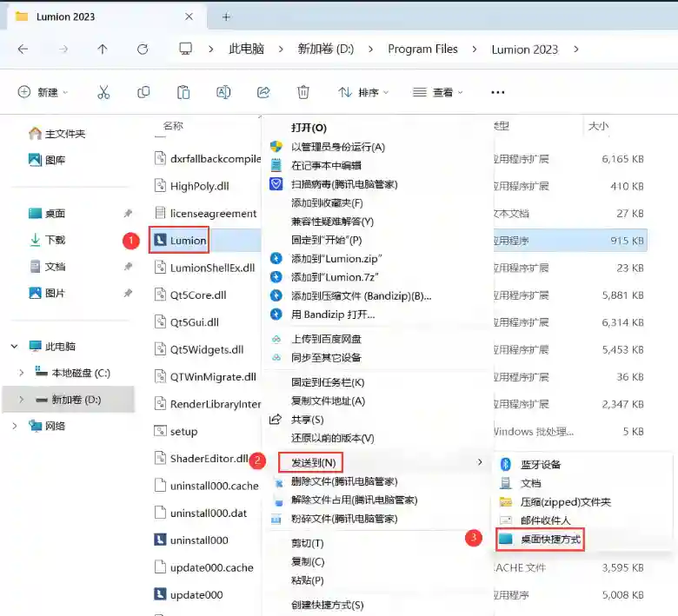Click the Delete trash icon in toolbar
The image size is (678, 616).
[303, 92]
